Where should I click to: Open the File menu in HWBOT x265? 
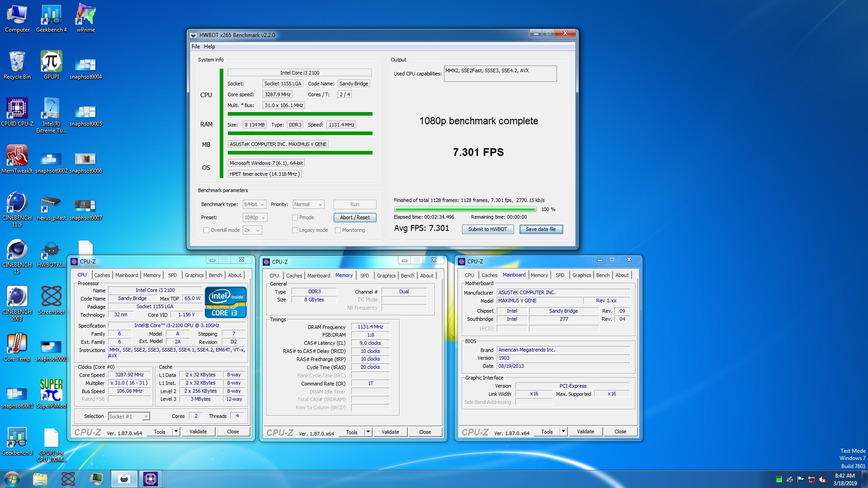196,47
